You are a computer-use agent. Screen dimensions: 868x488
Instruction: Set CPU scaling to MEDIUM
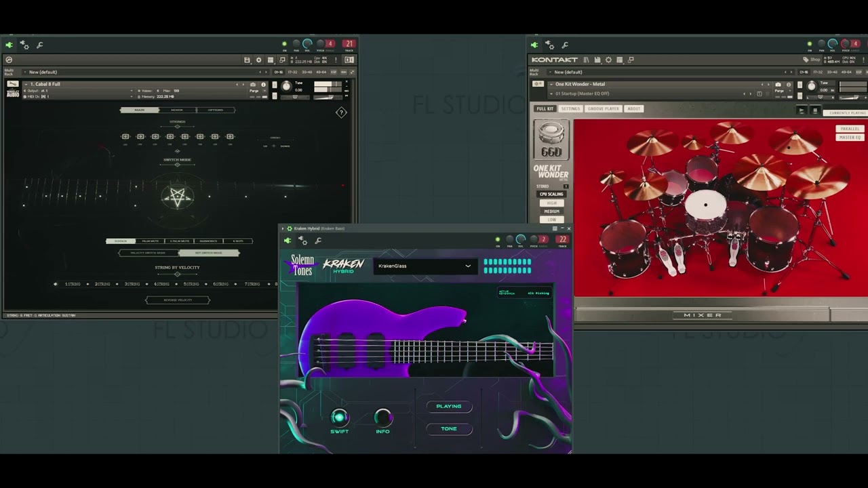(551, 211)
